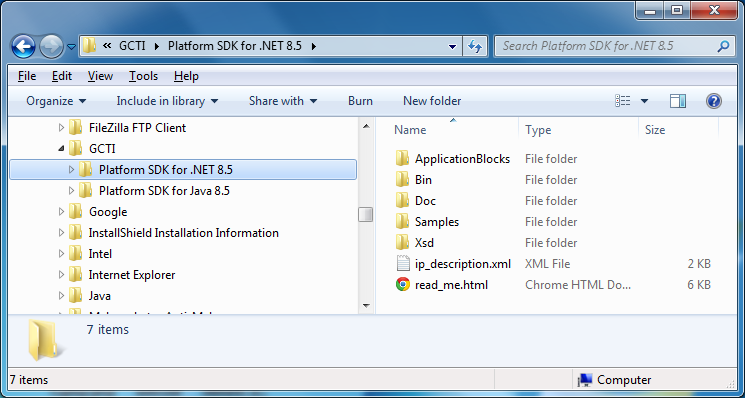Open the File menu

[27, 76]
